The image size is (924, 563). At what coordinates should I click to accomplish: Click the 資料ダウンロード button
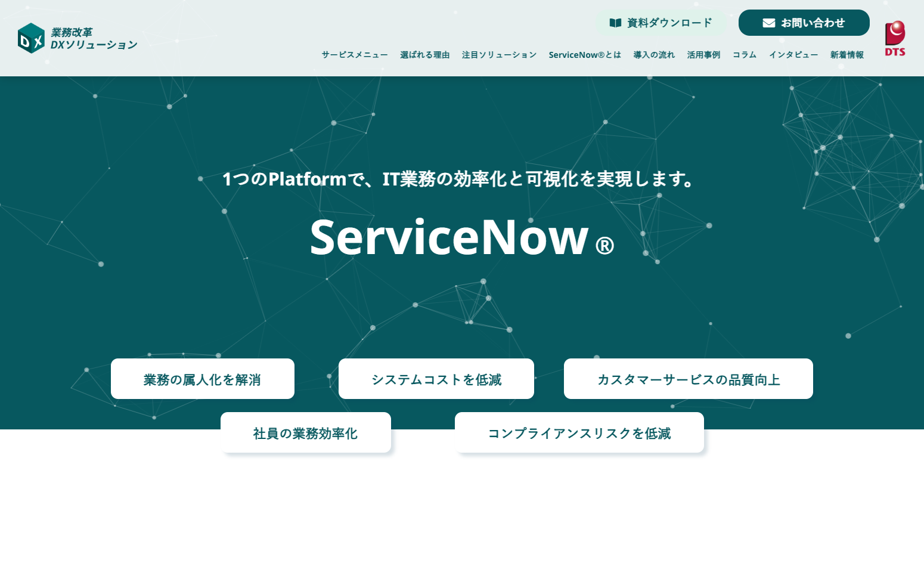661,23
